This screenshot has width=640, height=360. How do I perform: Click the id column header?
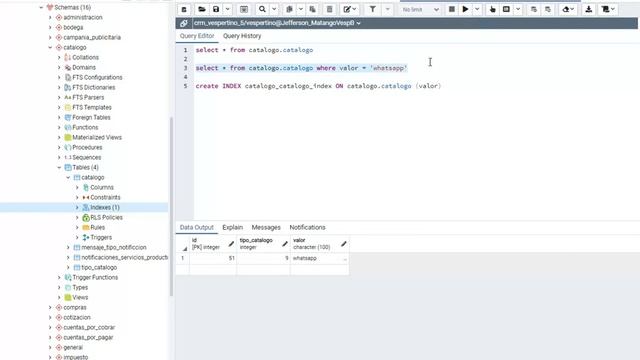213,244
